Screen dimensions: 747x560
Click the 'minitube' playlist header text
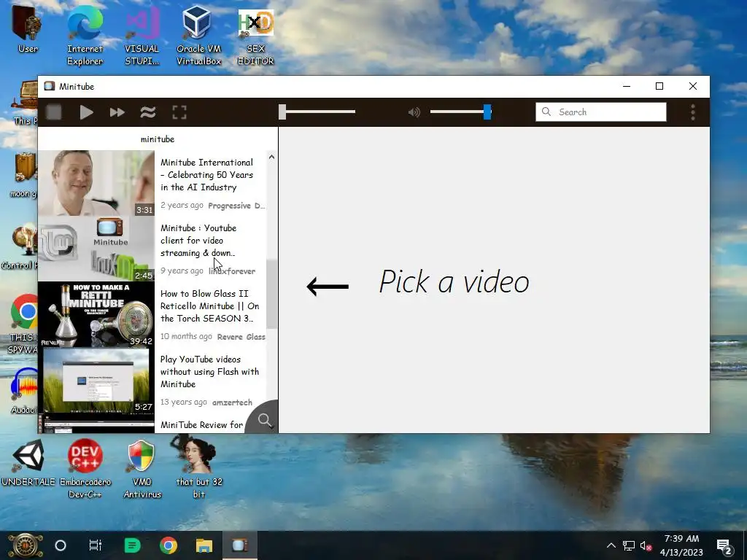click(x=158, y=139)
